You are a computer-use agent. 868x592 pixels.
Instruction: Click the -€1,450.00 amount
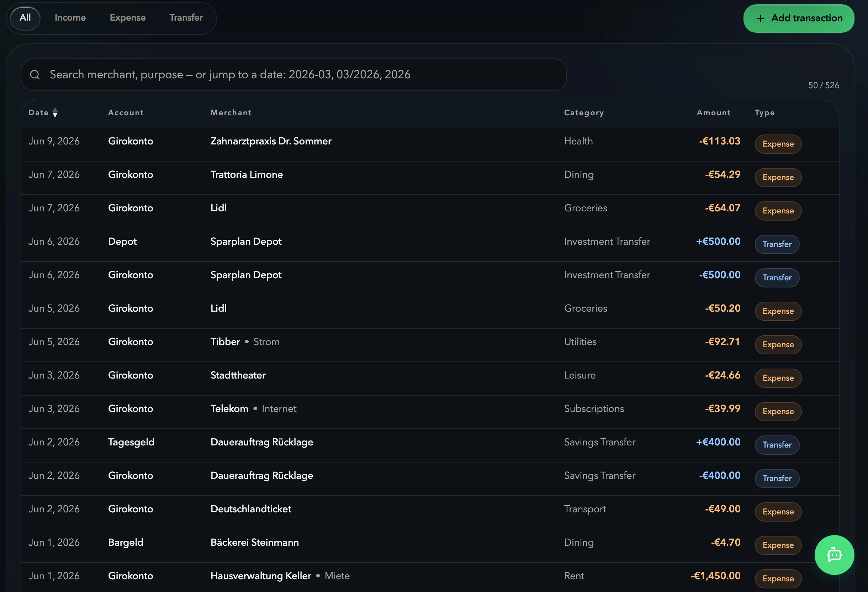coord(715,576)
